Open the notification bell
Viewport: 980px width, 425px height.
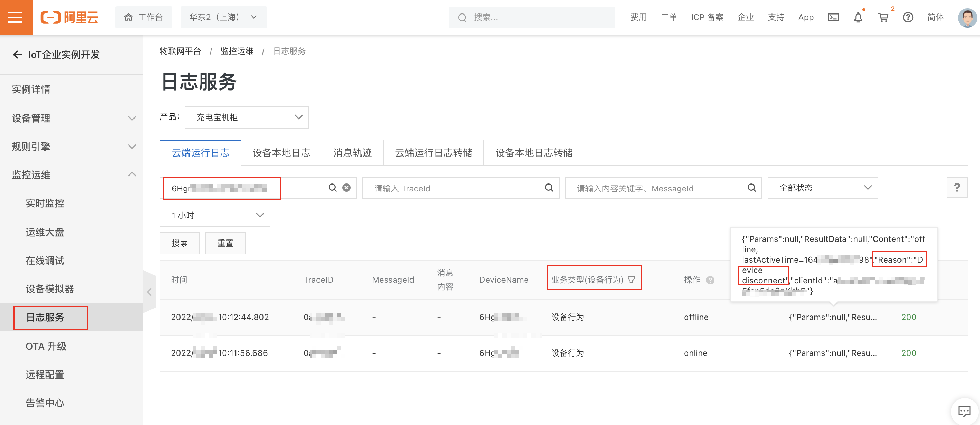pyautogui.click(x=858, y=18)
